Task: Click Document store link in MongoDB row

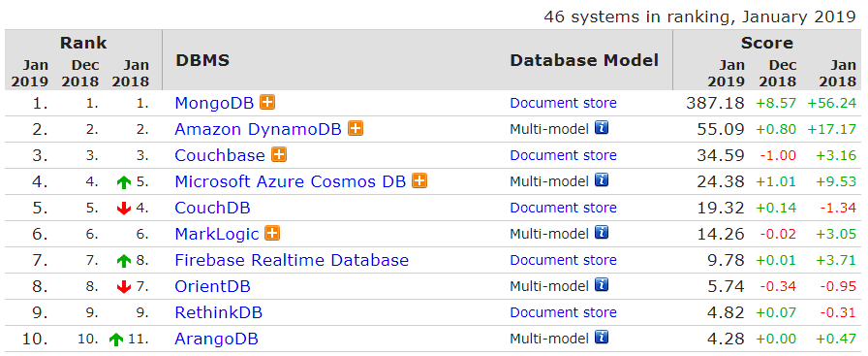Action: pyautogui.click(x=563, y=103)
